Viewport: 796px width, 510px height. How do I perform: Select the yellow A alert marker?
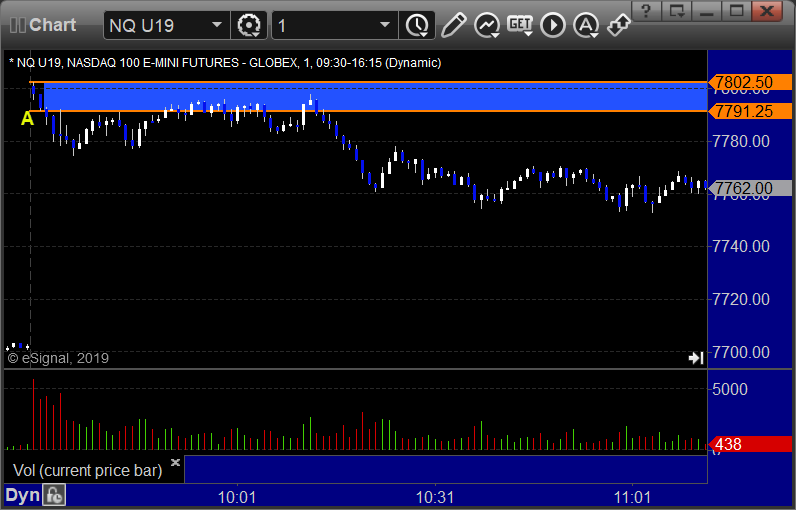(27, 119)
